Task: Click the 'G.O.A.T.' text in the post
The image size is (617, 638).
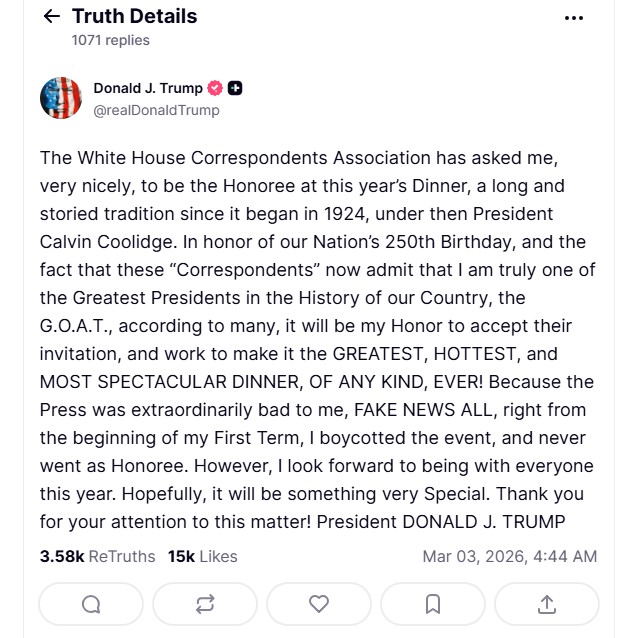Action: (x=81, y=326)
